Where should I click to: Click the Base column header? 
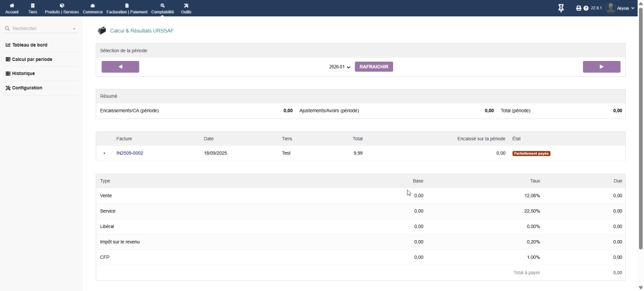pos(418,181)
